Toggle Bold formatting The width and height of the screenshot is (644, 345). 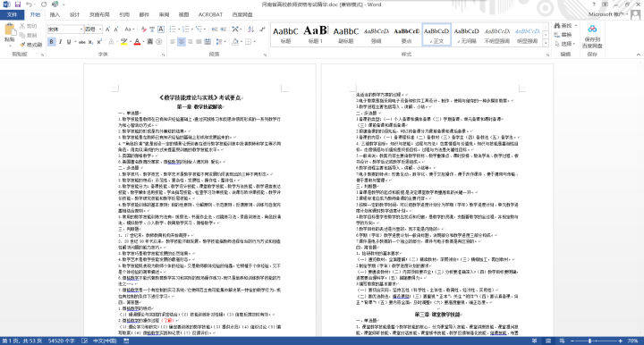51,42
